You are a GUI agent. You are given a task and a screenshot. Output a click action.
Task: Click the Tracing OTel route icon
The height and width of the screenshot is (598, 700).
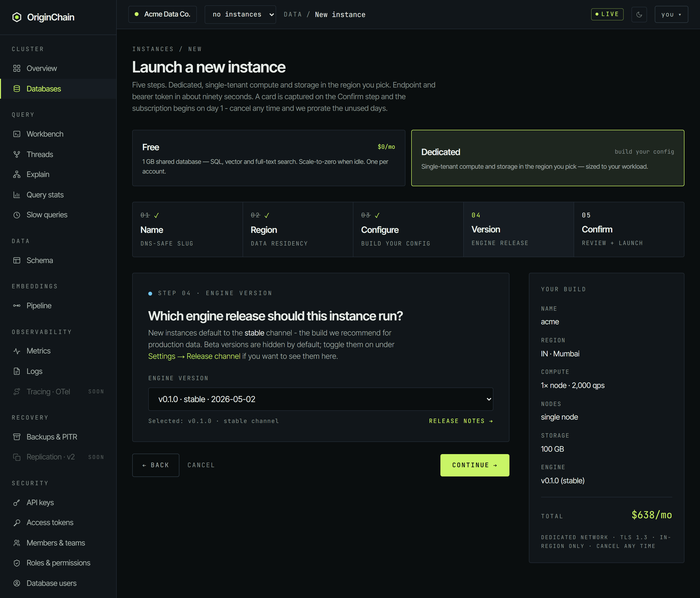point(17,392)
